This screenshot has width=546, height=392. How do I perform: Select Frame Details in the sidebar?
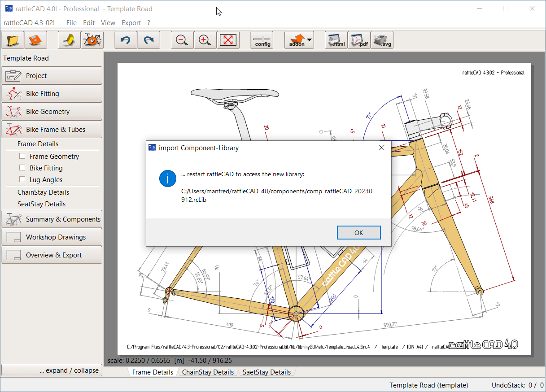click(x=38, y=144)
